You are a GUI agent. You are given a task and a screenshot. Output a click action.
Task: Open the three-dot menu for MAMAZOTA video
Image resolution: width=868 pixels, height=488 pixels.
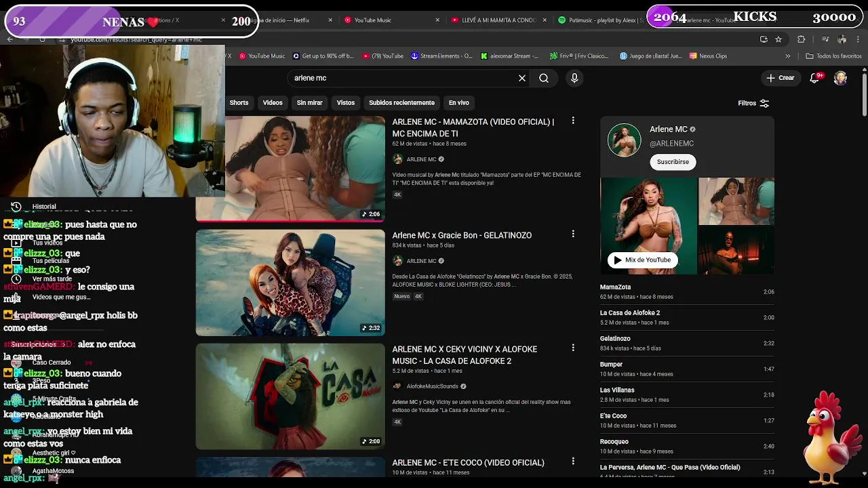(x=573, y=121)
